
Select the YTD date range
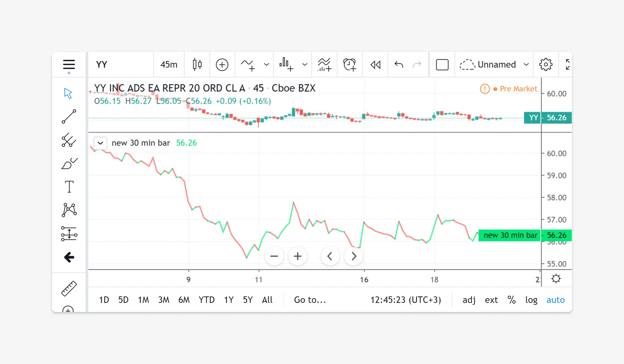[x=206, y=300]
